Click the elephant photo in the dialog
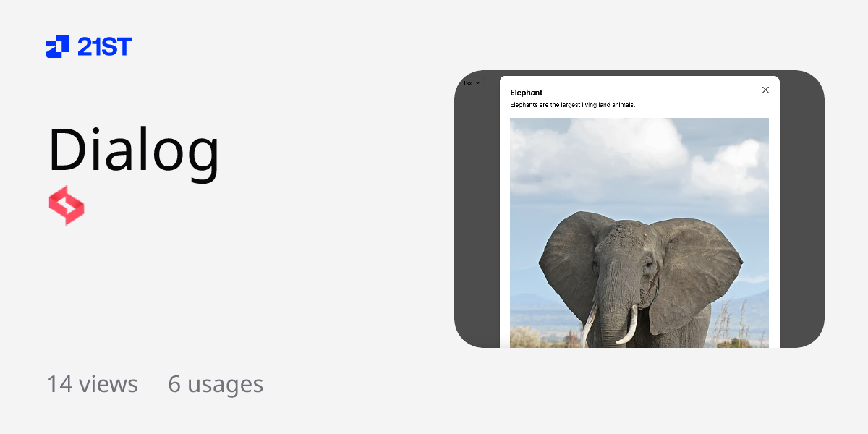 [x=639, y=233]
